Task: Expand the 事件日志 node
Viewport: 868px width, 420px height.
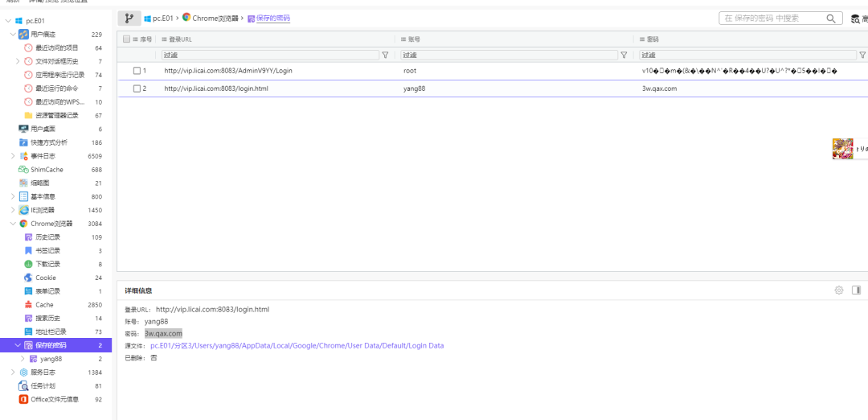Action: (x=13, y=156)
